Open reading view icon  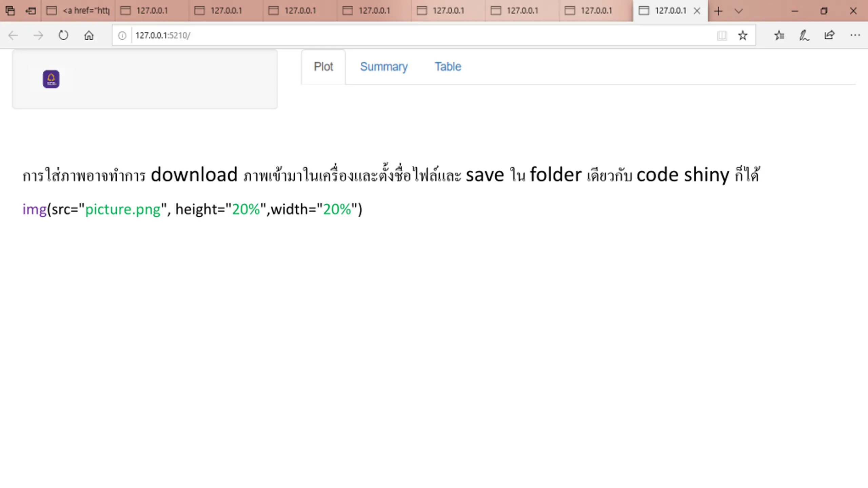point(722,35)
